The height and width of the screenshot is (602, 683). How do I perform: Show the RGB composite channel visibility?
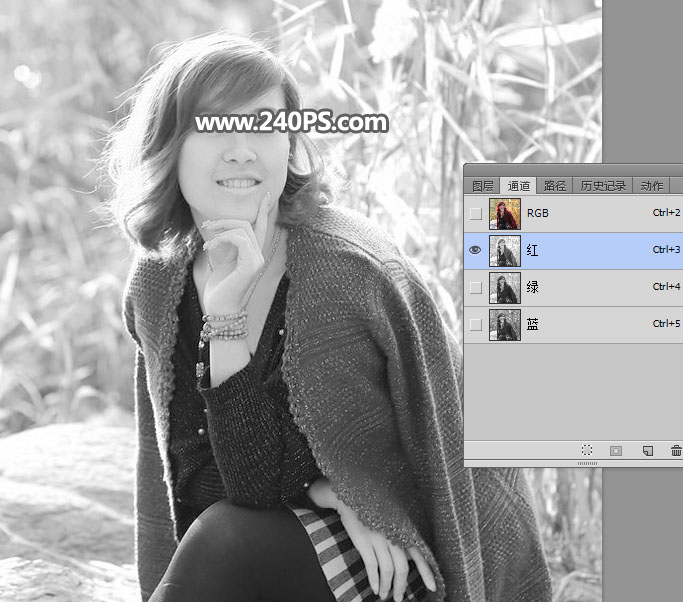476,213
